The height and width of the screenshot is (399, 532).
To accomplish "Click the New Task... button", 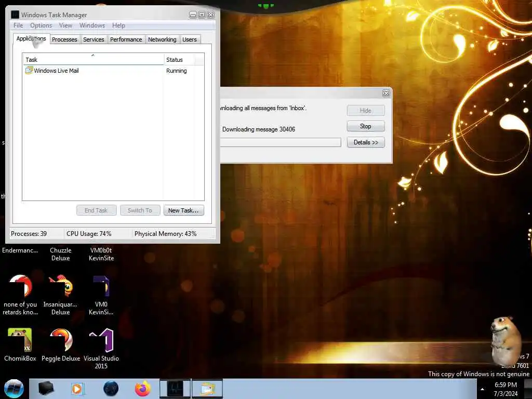I will tap(183, 210).
